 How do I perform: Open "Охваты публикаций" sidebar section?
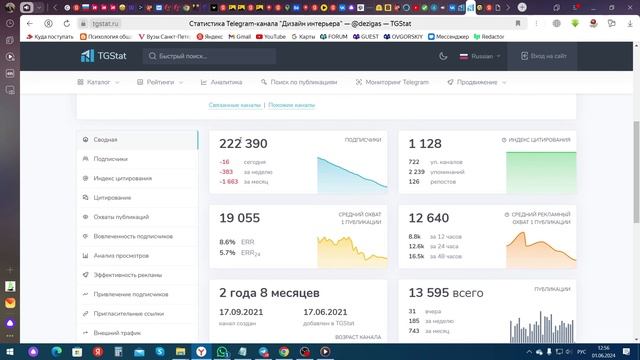point(138,217)
